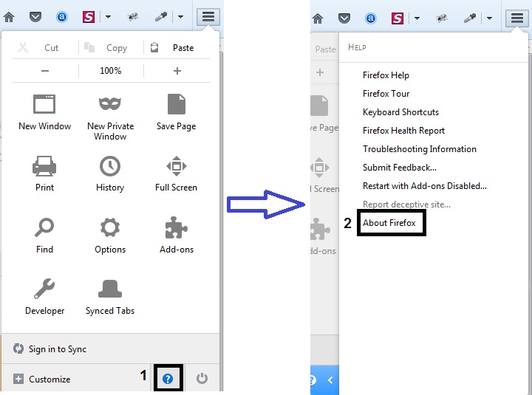The image size is (532, 395).
Task: Open dropdown arrow beside eyedropper, right toolbar
Action: (x=489, y=18)
